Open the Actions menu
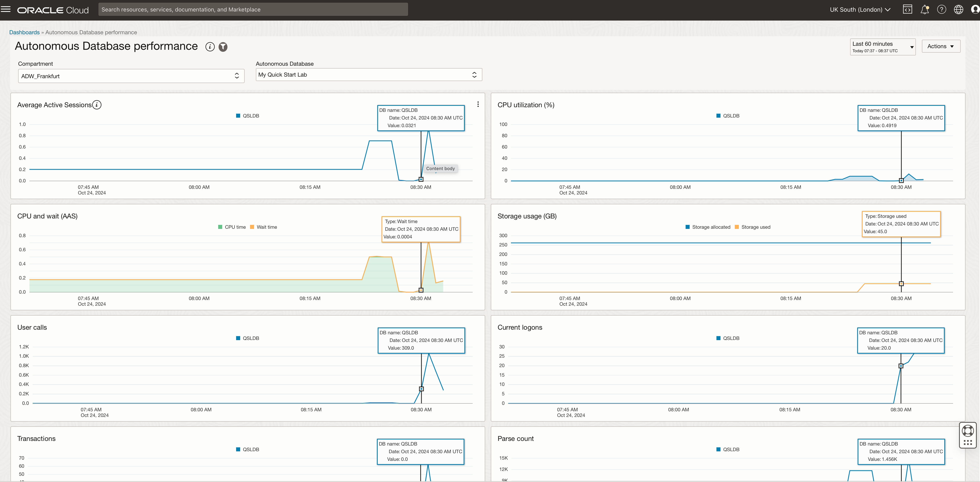980x482 pixels. pyautogui.click(x=940, y=46)
